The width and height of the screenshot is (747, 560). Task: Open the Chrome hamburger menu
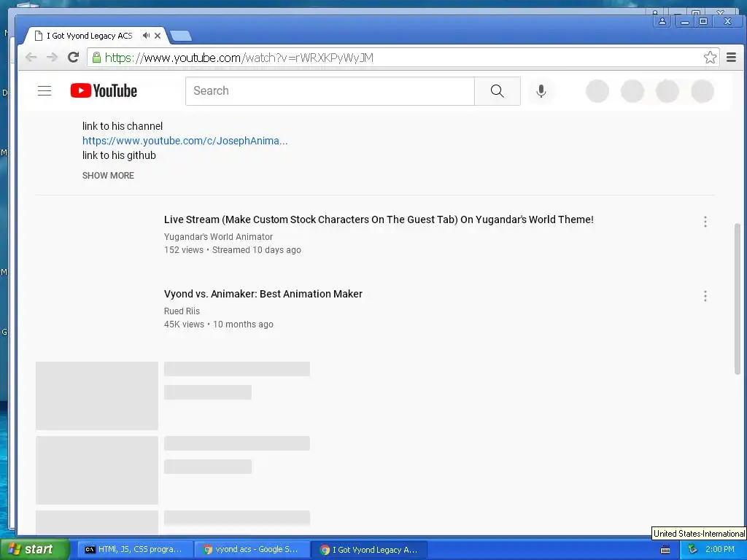point(731,58)
